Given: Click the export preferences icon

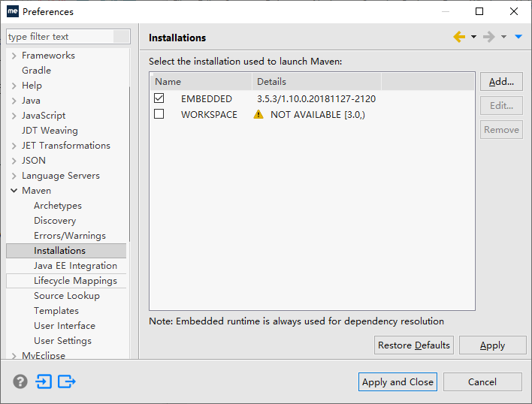Looking at the screenshot, I should (x=67, y=381).
